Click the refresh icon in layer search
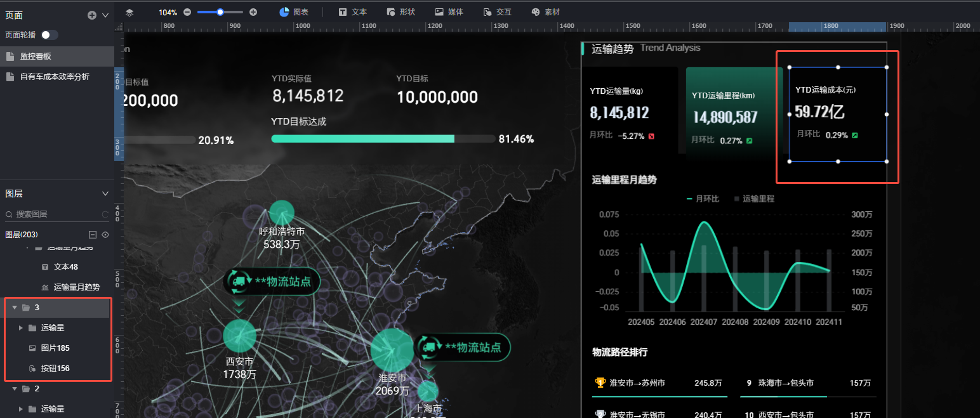Screen dimensions: 980x418 pos(105,214)
